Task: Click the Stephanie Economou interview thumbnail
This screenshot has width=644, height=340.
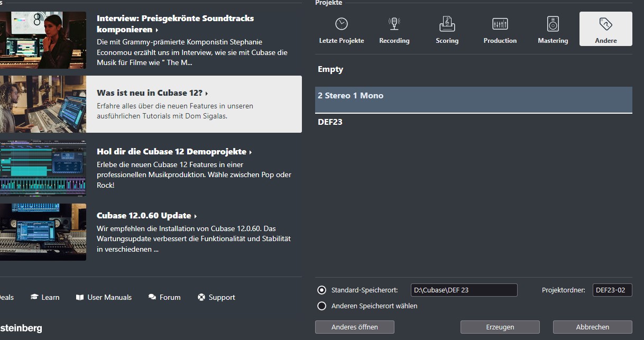Action: [x=43, y=40]
